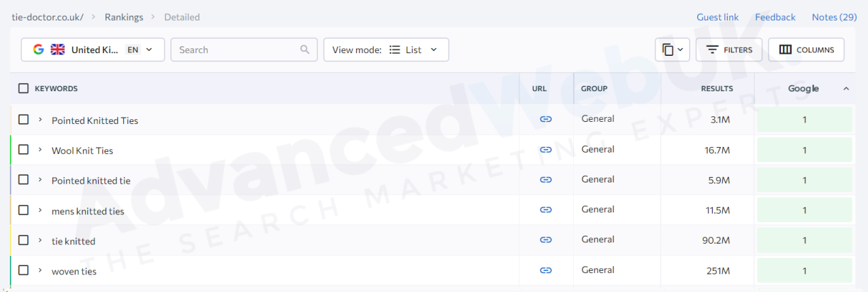
Task: Click URL link icon for Pointed Knitted Ties
Action: pos(545,119)
